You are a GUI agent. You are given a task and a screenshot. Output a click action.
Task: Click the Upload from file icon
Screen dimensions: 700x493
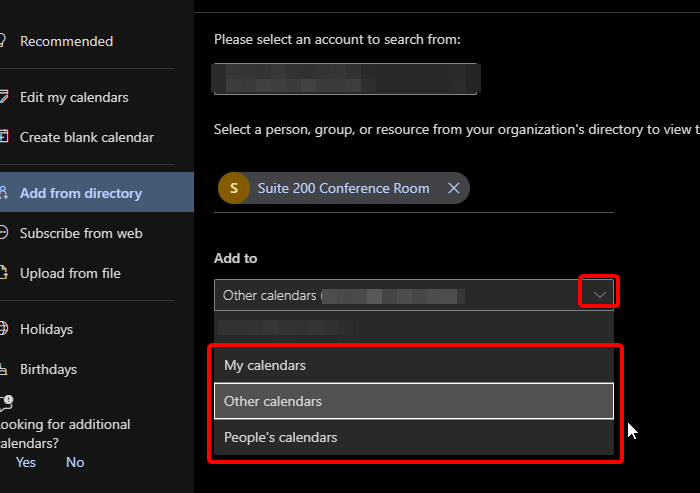point(4,273)
